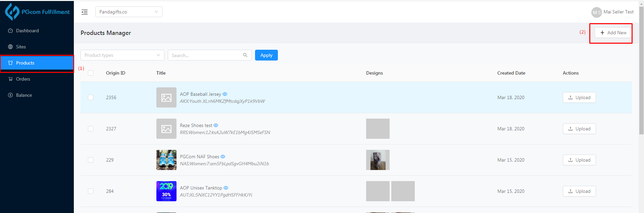Open the Pandagifts.co site dropdown

tap(129, 12)
